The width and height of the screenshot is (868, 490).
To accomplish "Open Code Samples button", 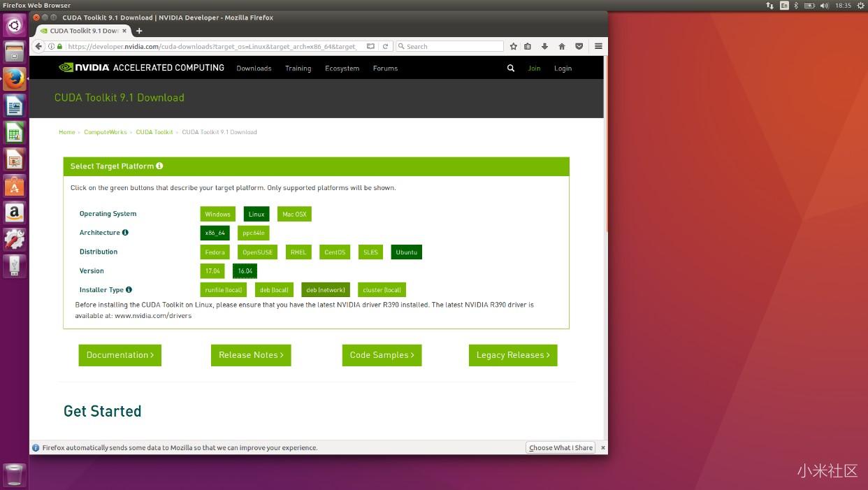I will (x=382, y=355).
